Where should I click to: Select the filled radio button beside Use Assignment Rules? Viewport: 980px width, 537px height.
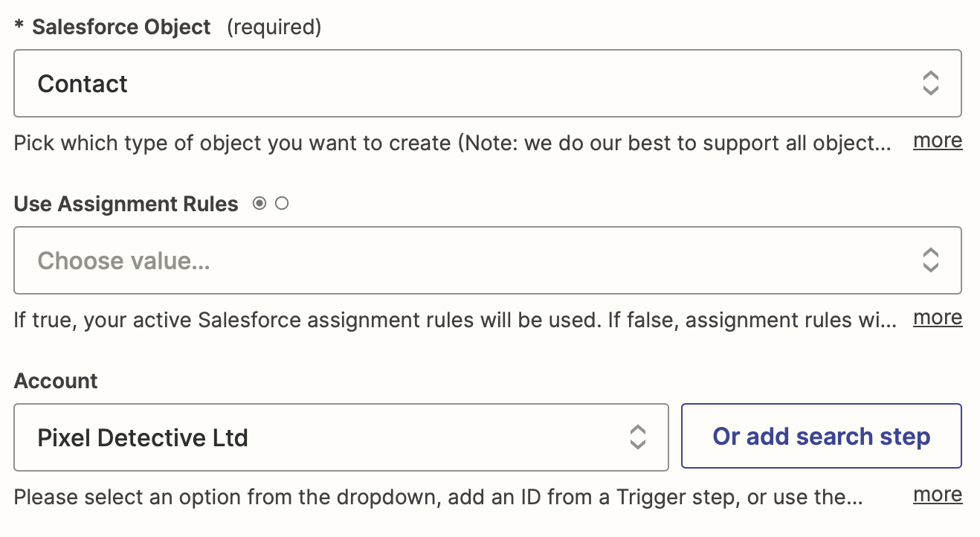tap(259, 203)
